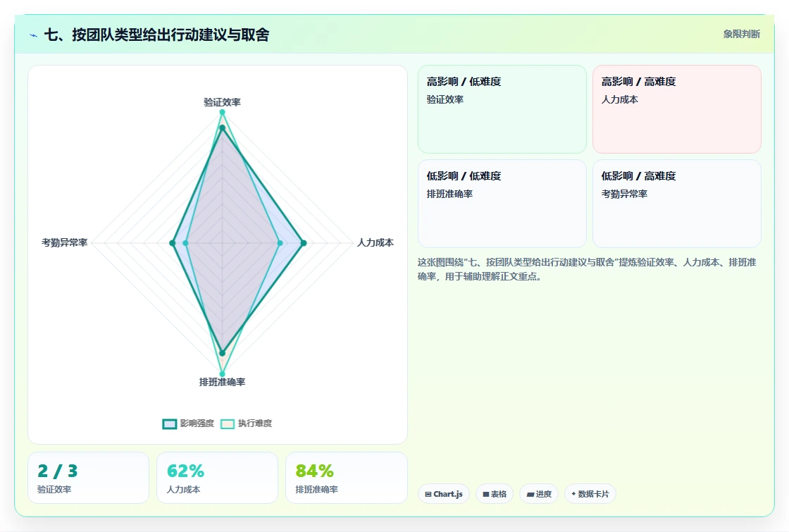789x532 pixels.
Task: Click the 62% 人力成本 stat card
Action: [218, 478]
